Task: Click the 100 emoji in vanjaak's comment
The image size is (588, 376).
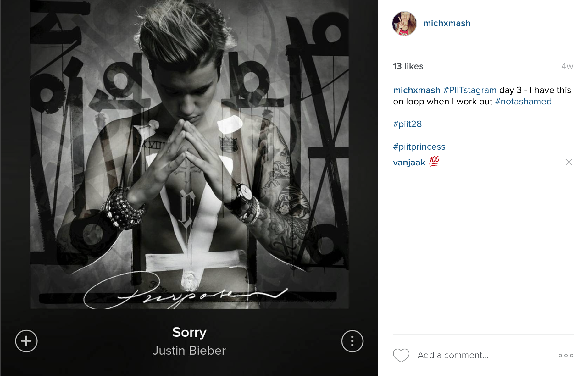Action: 434,161
